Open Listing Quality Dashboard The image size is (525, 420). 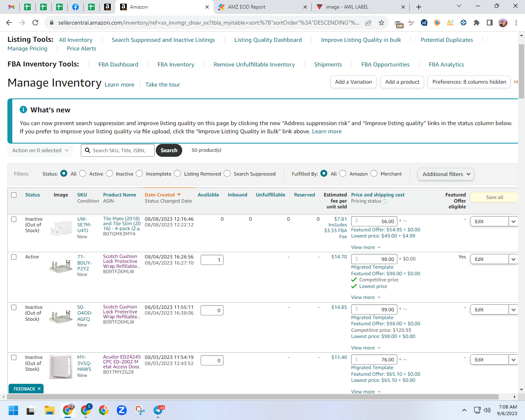pyautogui.click(x=268, y=40)
